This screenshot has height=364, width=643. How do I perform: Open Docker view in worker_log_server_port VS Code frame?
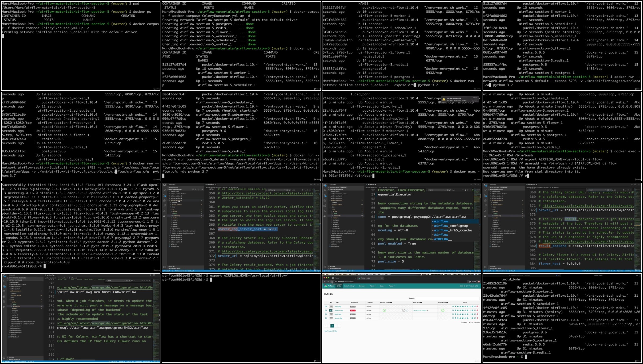coord(164,216)
